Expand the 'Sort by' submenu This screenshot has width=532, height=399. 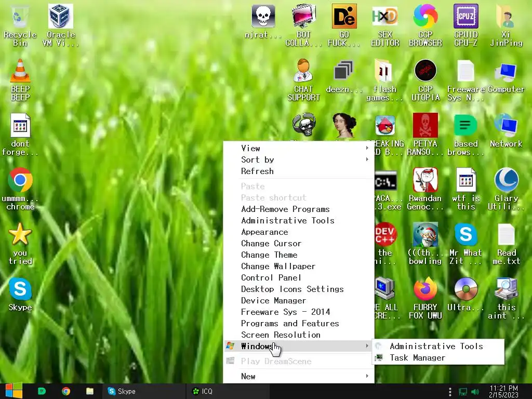[299, 159]
